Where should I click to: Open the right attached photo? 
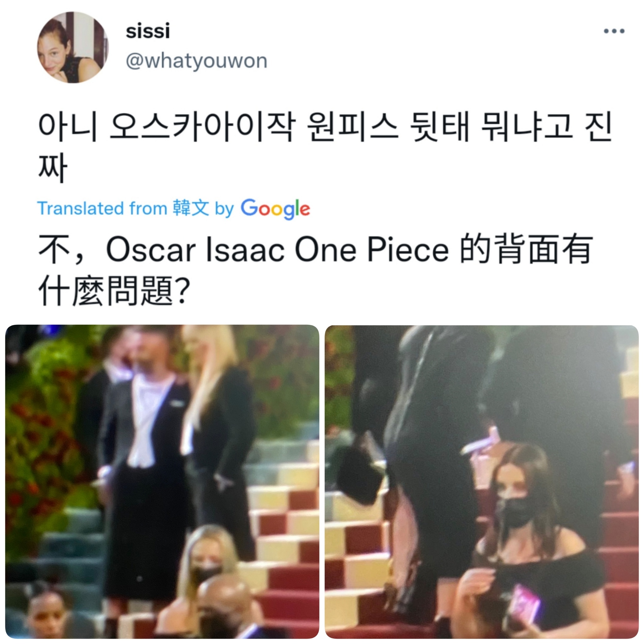pos(482,482)
